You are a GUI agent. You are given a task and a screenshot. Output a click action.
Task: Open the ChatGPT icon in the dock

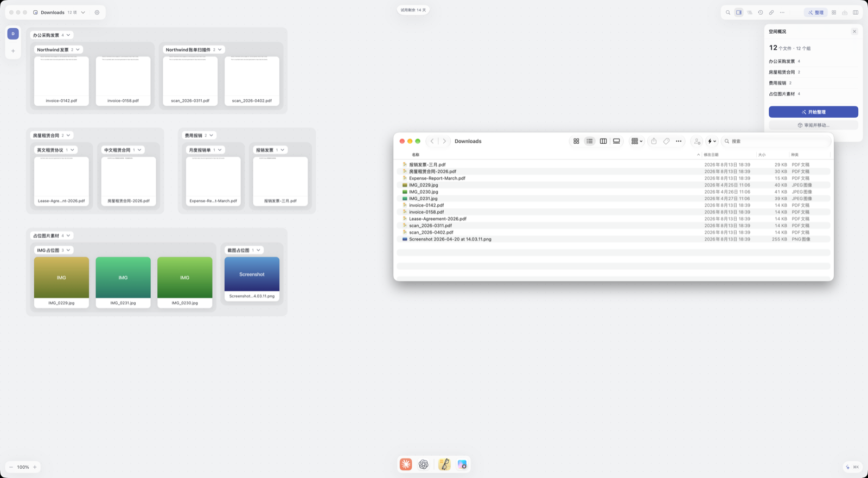click(x=424, y=464)
